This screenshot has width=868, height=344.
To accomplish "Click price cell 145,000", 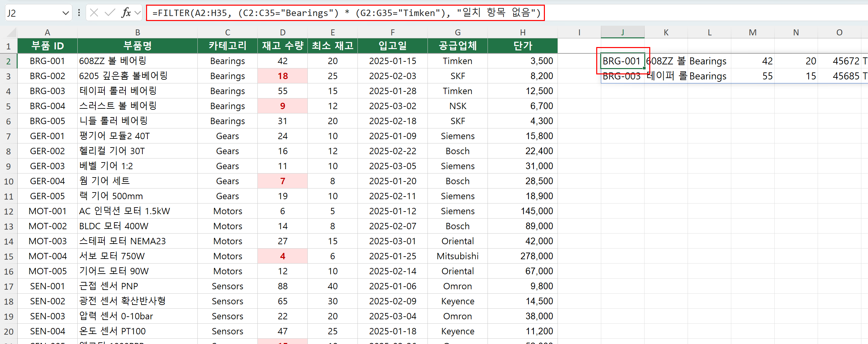I will pos(523,211).
